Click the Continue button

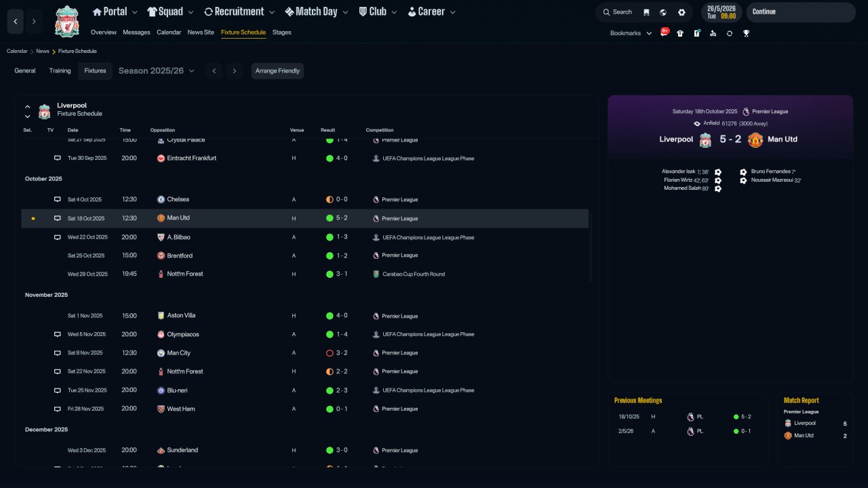tap(801, 12)
